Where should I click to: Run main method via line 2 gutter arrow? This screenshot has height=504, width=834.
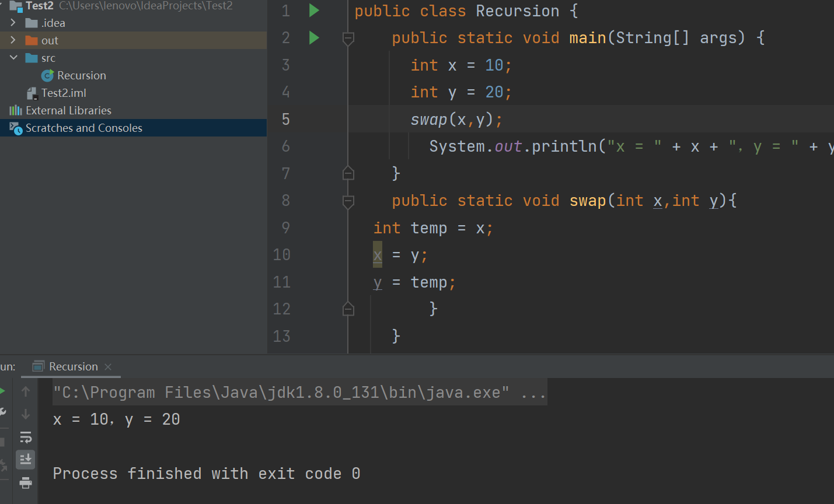[314, 38]
